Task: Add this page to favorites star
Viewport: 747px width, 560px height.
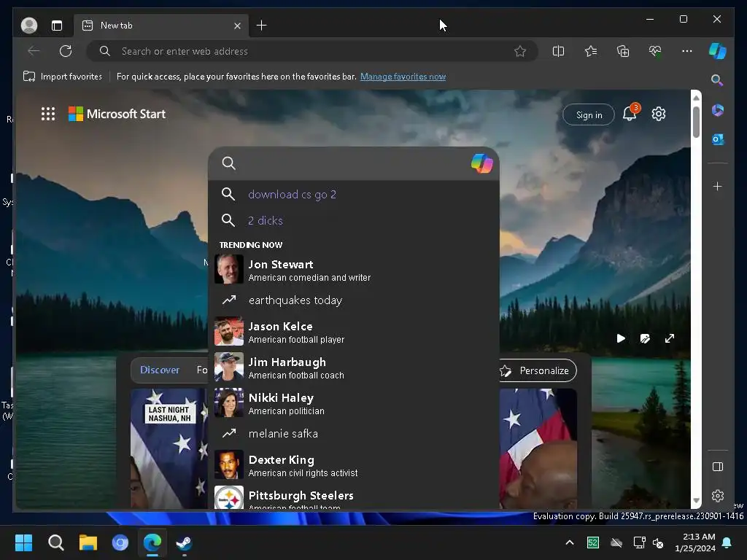Action: tap(520, 51)
